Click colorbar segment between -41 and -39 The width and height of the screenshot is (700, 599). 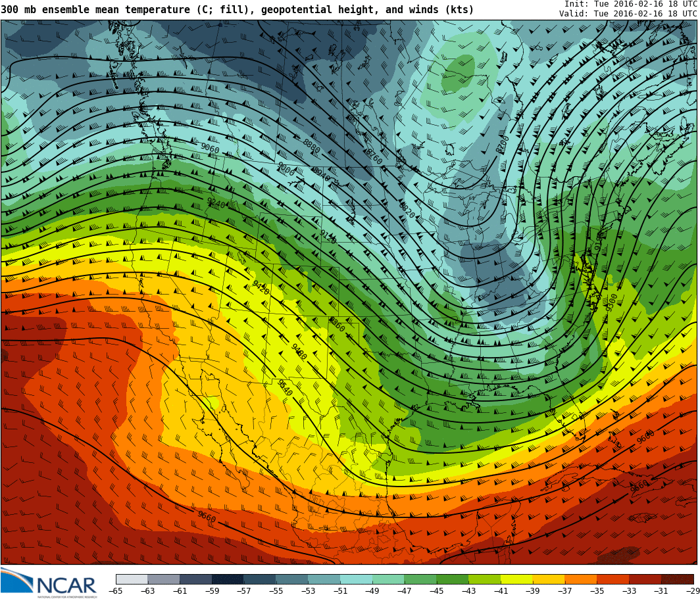[x=517, y=579]
